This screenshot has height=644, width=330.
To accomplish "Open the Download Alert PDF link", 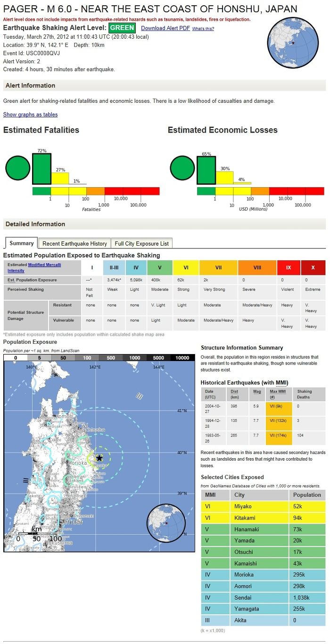I will pyautogui.click(x=165, y=28).
